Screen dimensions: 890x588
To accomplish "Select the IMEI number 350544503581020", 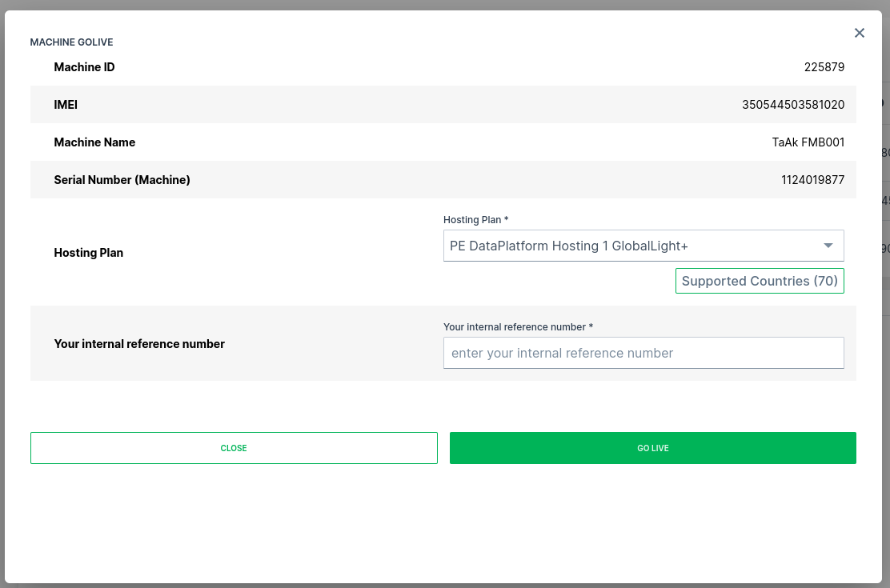I will (792, 105).
